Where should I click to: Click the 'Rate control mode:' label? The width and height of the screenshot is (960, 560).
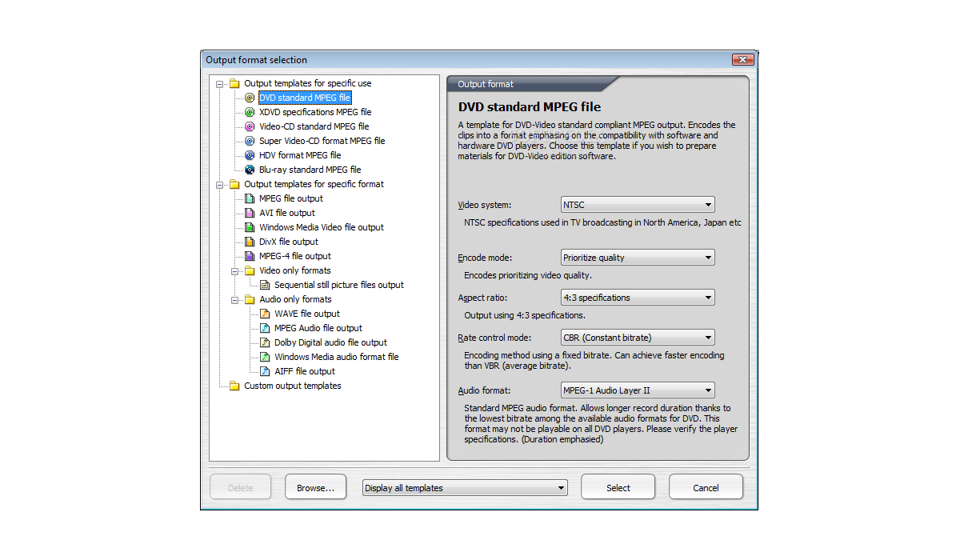494,338
